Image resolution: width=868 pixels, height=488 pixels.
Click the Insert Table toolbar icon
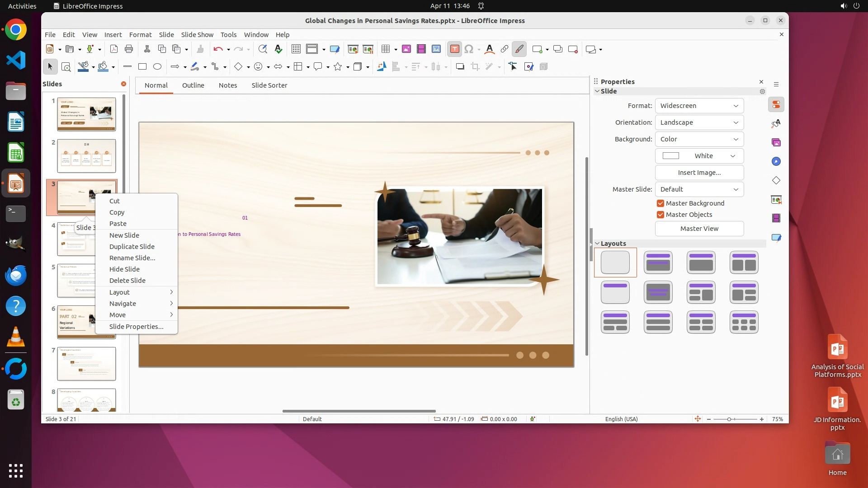(386, 49)
